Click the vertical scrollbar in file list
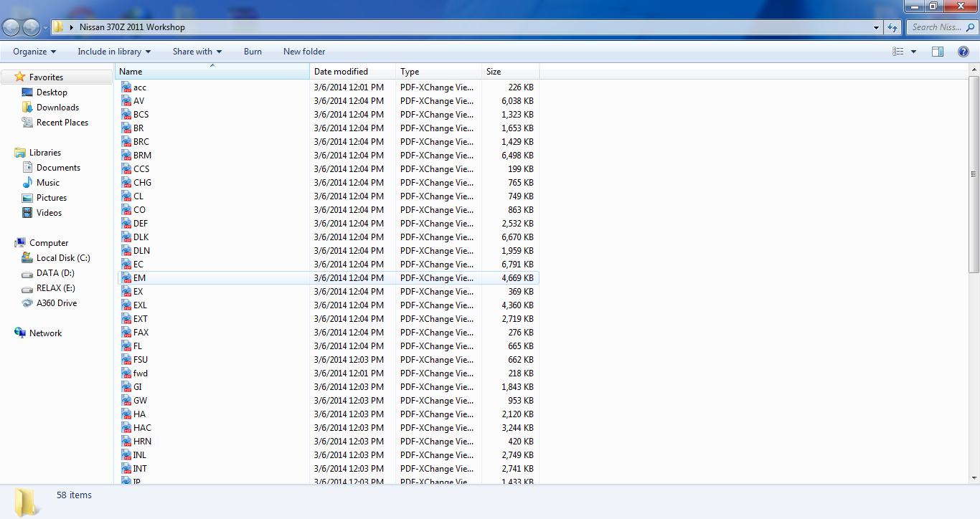Viewport: 980px width, 519px height. [x=974, y=174]
